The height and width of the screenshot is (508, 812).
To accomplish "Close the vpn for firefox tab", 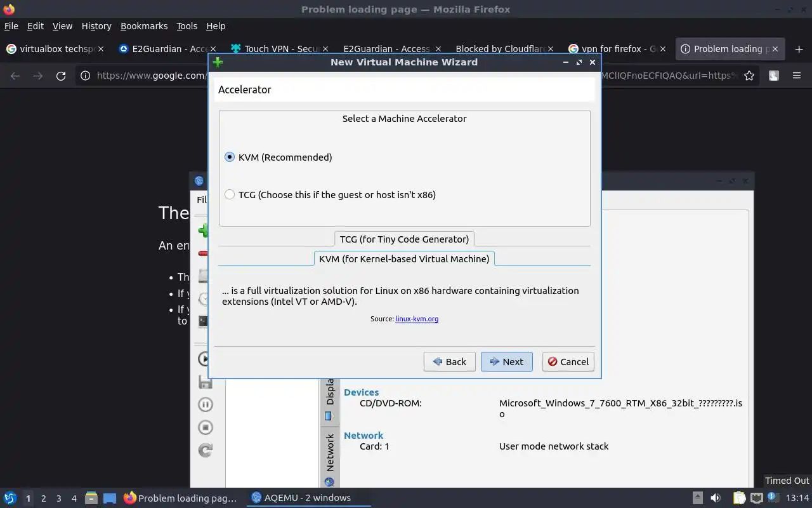I will tap(662, 49).
